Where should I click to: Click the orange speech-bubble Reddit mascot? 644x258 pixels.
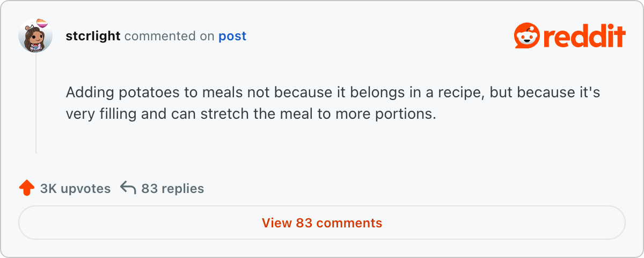[526, 37]
